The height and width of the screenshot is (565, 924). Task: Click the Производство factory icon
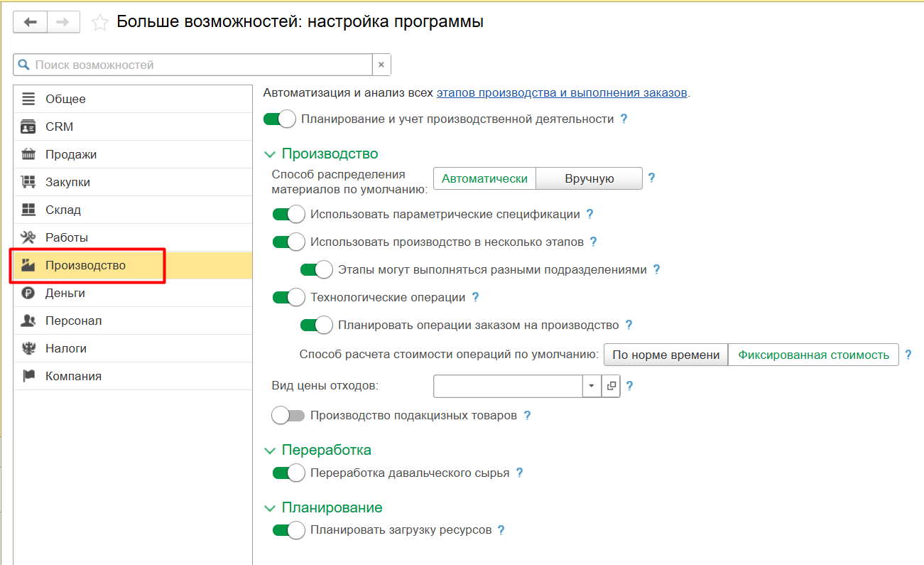tap(28, 265)
